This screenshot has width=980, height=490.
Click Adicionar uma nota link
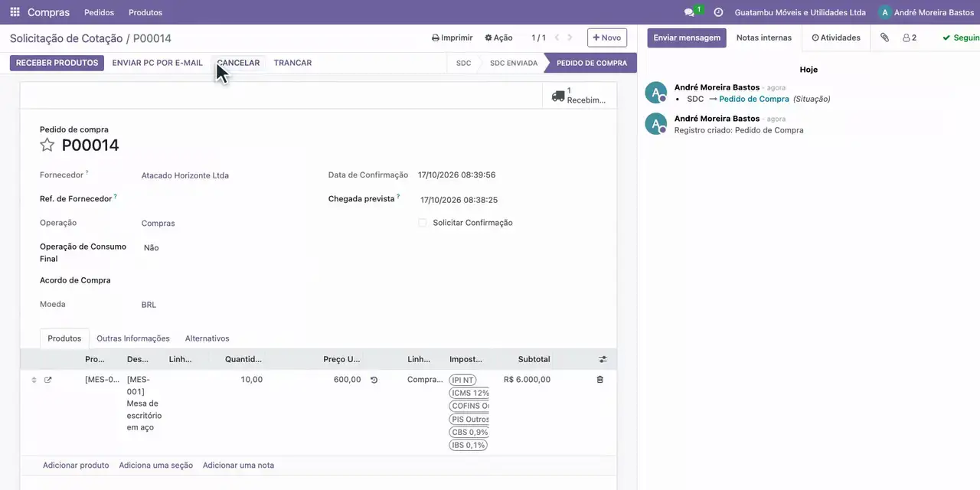click(x=238, y=465)
